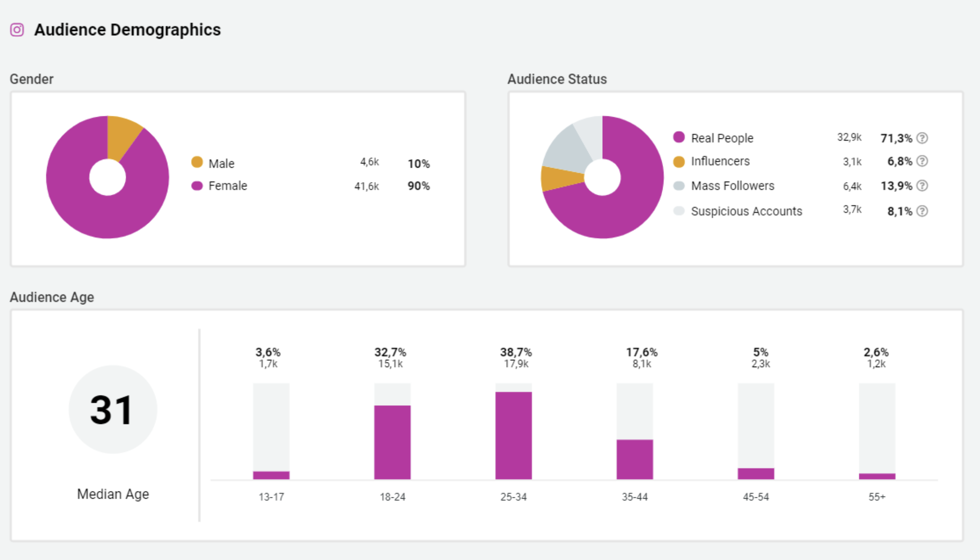Click the Female legend color dot

(x=197, y=186)
